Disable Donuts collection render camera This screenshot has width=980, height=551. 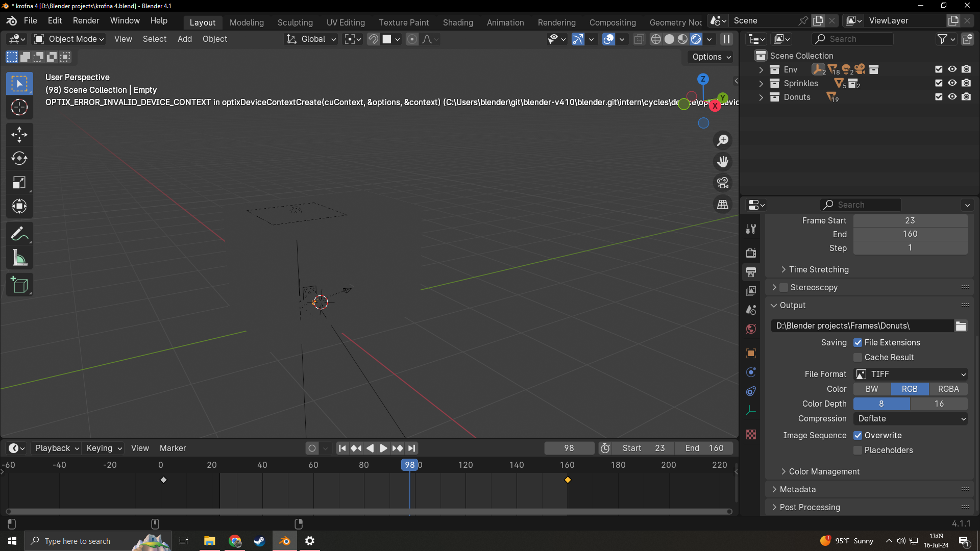click(966, 97)
